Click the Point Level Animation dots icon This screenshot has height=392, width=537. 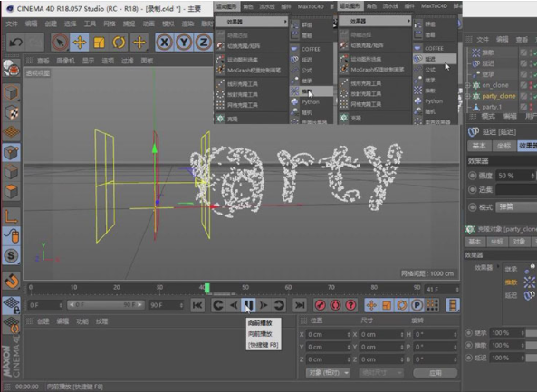(432, 305)
